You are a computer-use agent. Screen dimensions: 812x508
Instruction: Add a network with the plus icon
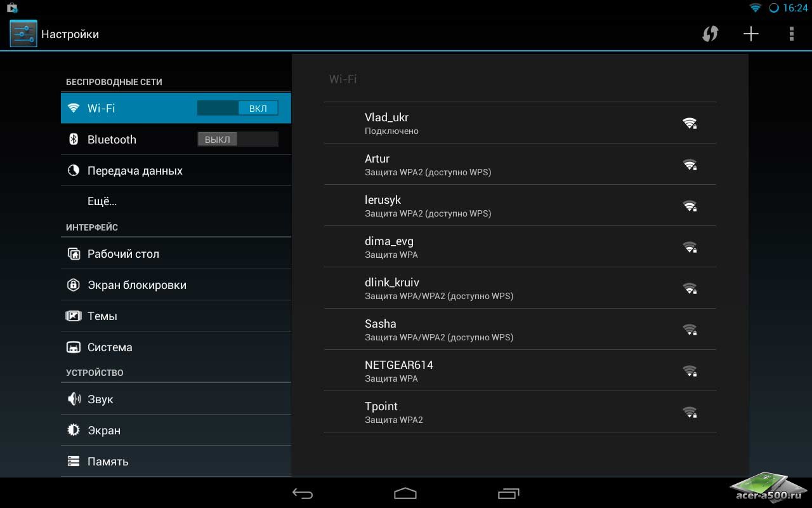[x=751, y=34]
